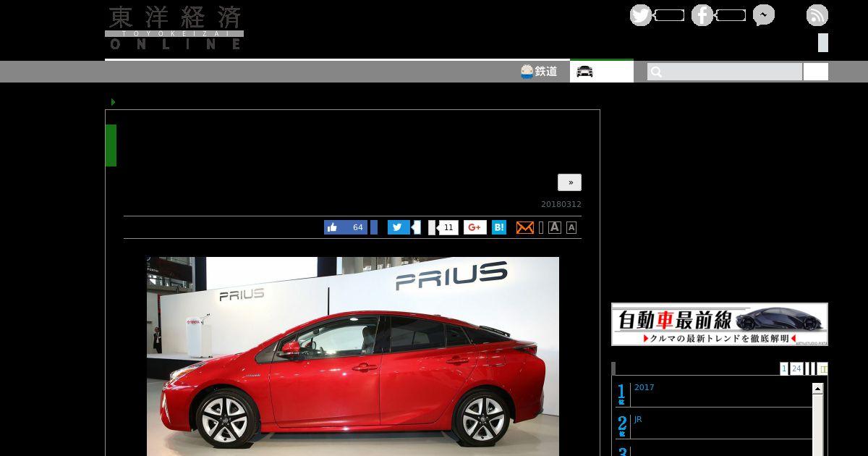Open the 鉄道 tab in navigation
The image size is (868, 456).
pos(539,72)
